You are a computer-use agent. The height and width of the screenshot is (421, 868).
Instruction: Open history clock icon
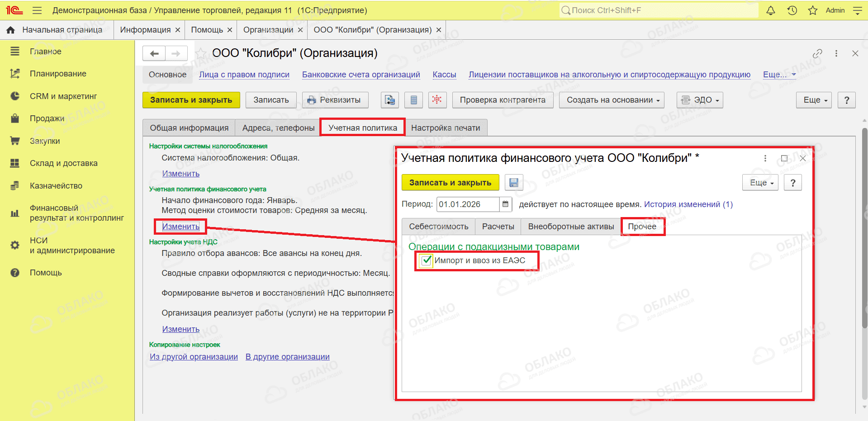pos(792,10)
